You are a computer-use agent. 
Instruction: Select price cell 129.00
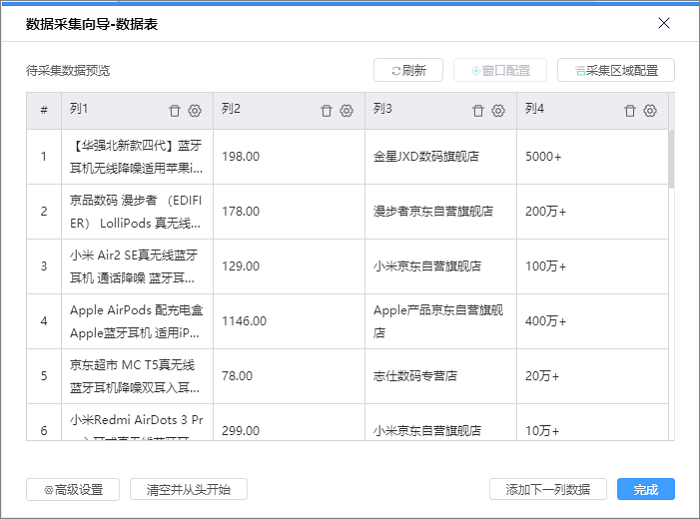[289, 266]
